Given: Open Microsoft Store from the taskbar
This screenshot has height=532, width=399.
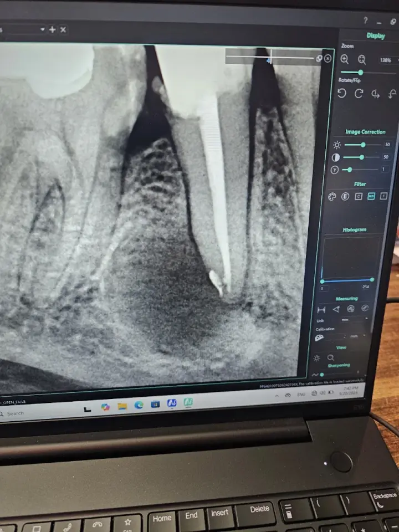Looking at the screenshot, I should [x=155, y=404].
